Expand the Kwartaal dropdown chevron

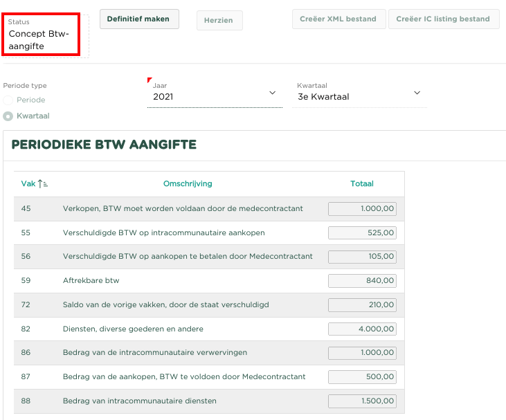(417, 93)
